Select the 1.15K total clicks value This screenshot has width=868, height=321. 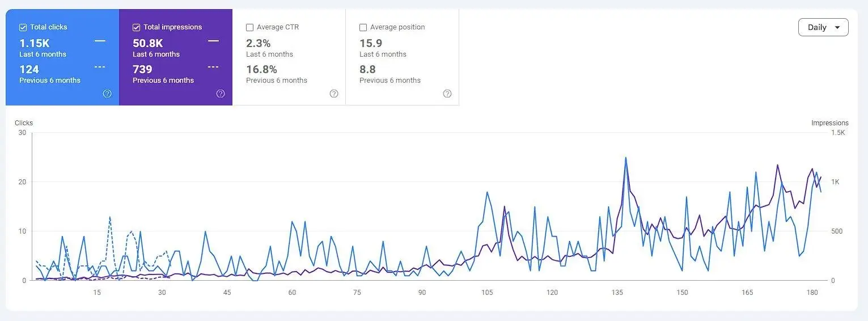(x=35, y=43)
